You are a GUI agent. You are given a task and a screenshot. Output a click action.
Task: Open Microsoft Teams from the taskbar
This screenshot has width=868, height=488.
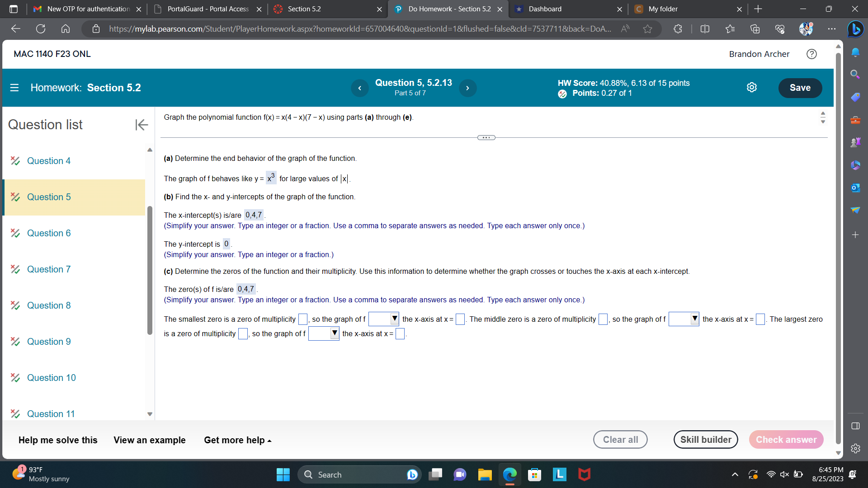[460, 474]
